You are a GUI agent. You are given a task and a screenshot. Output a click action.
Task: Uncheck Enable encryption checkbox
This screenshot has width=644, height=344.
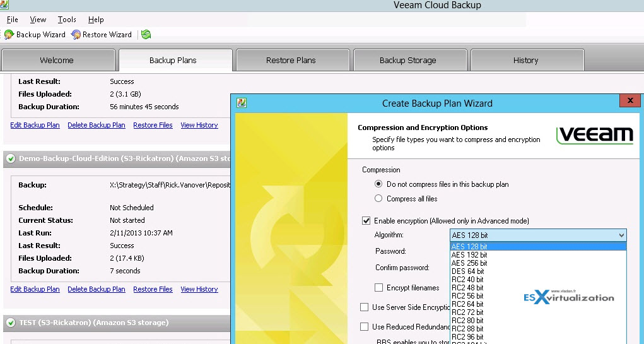point(366,221)
